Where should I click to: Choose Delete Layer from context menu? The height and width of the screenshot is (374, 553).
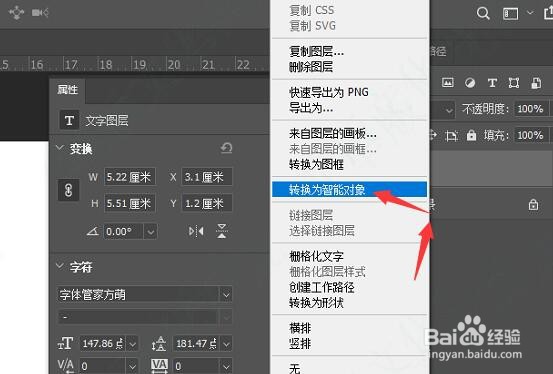click(311, 67)
